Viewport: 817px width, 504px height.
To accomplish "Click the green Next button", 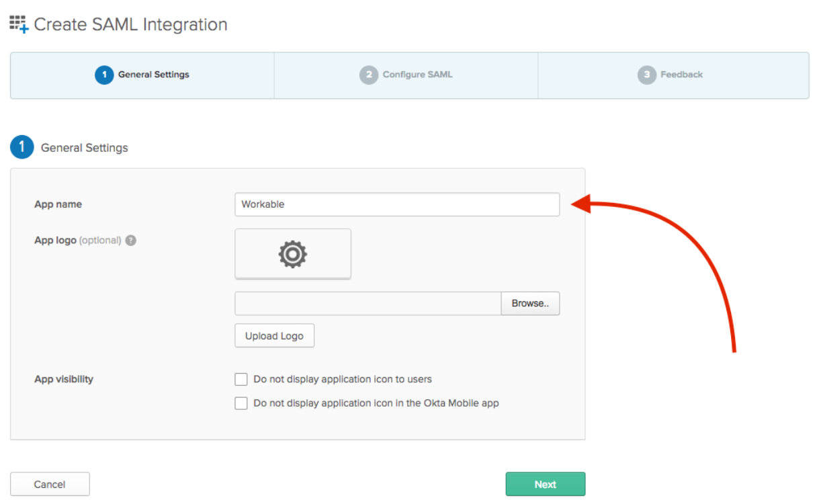I will click(546, 485).
